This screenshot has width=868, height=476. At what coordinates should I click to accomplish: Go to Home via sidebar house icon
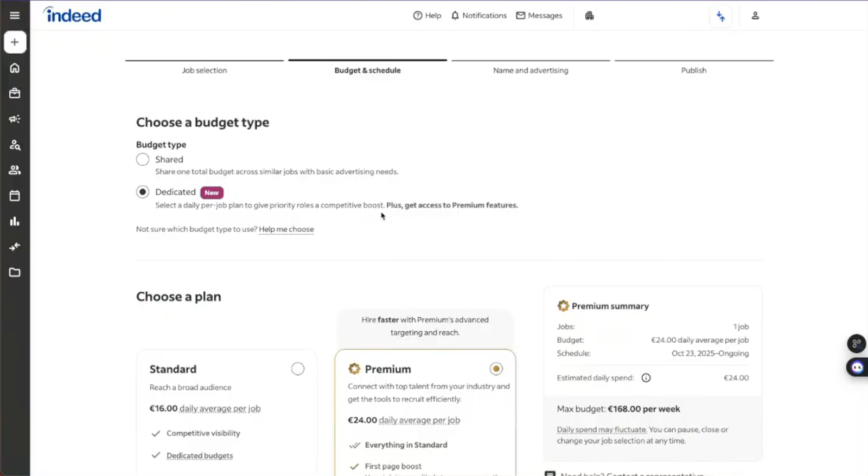pos(15,68)
